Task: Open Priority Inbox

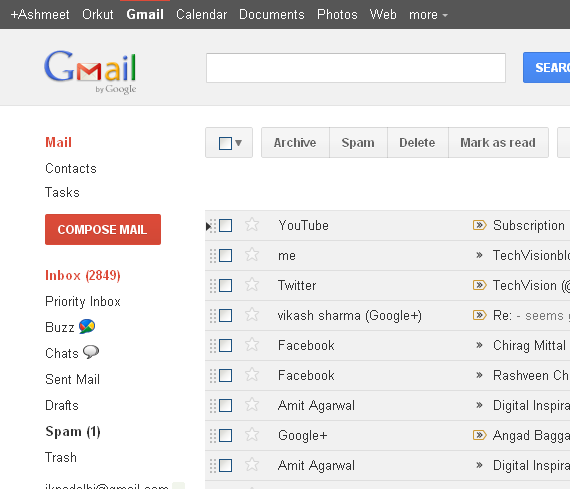Action: pos(83,301)
